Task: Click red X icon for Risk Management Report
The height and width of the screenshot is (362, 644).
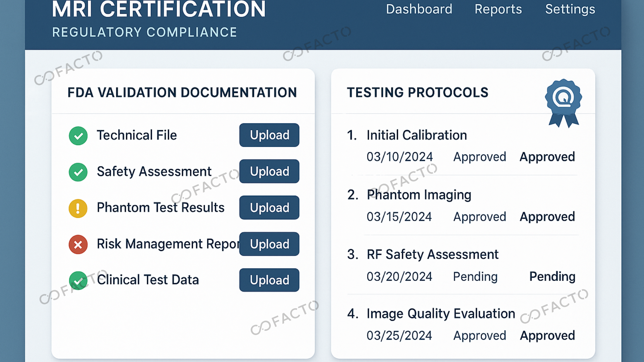Action: [78, 245]
